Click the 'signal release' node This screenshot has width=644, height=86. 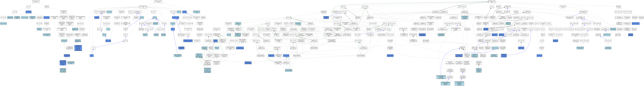click(357, 35)
